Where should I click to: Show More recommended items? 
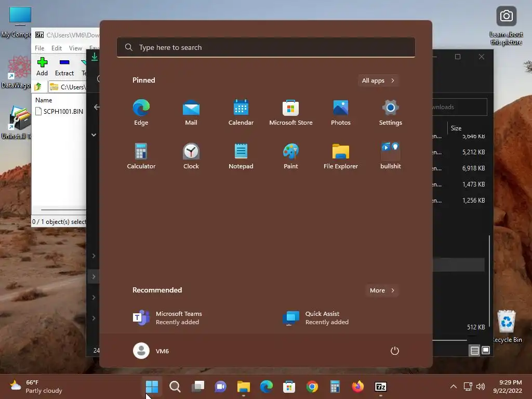[382, 290]
